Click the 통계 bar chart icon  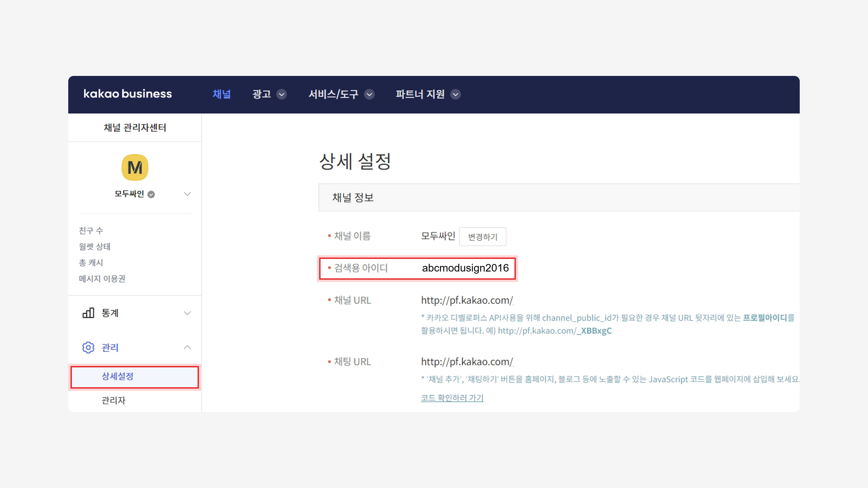(88, 313)
